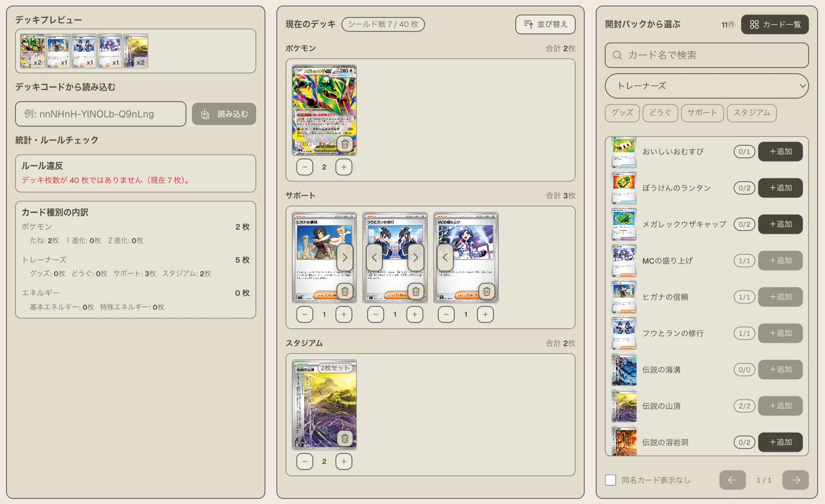Image resolution: width=825 pixels, height=504 pixels.
Task: Add おいしいおむすび to the deck
Action: [x=780, y=151]
